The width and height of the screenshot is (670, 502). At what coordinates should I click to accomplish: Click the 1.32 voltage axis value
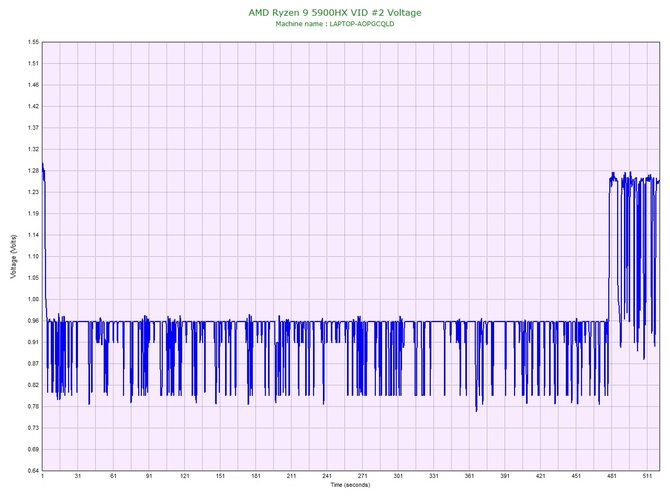tap(33, 149)
